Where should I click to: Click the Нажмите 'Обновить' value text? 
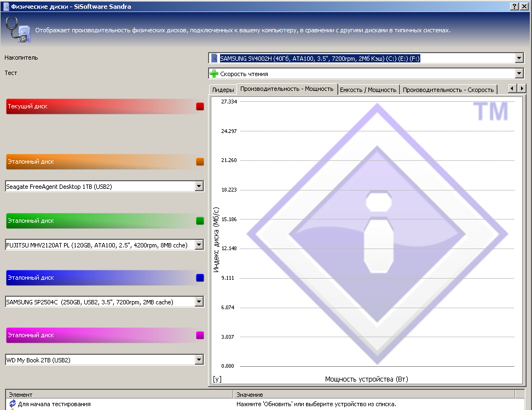[x=316, y=404]
